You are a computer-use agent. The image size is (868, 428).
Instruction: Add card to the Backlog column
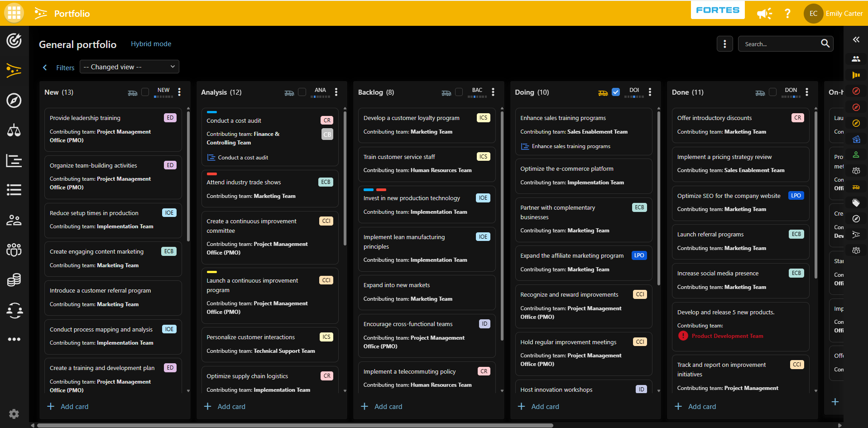click(x=382, y=407)
